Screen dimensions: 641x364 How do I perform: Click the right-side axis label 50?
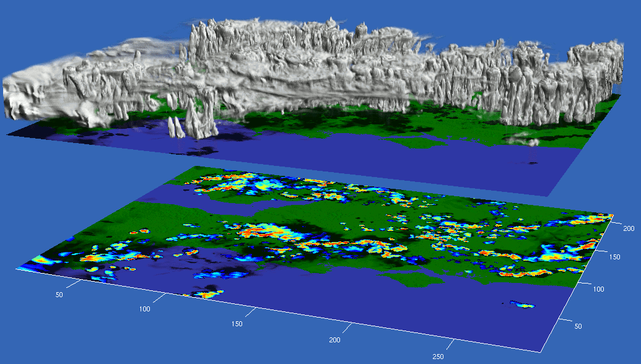(x=578, y=326)
